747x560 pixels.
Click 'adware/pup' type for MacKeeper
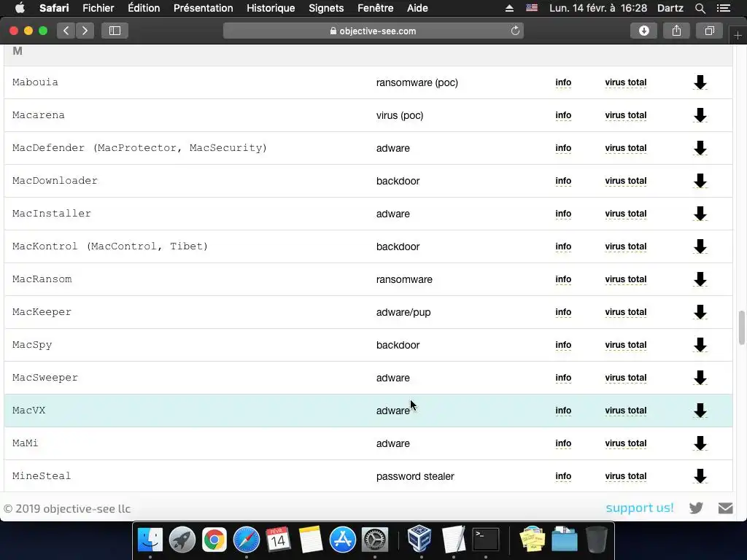(x=403, y=312)
